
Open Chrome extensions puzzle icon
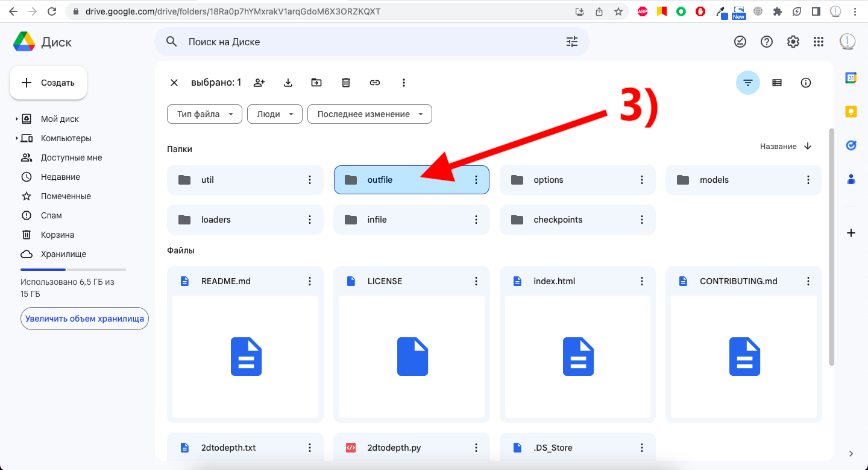(778, 11)
